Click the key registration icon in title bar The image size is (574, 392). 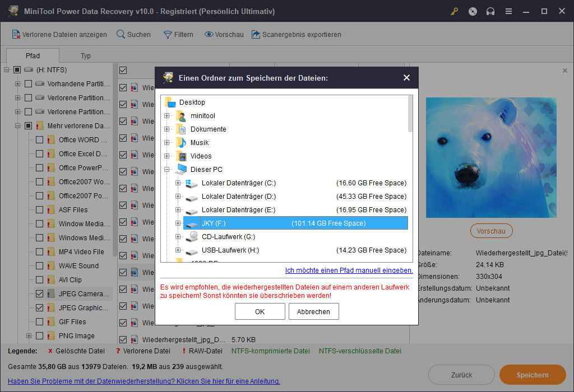(x=455, y=11)
